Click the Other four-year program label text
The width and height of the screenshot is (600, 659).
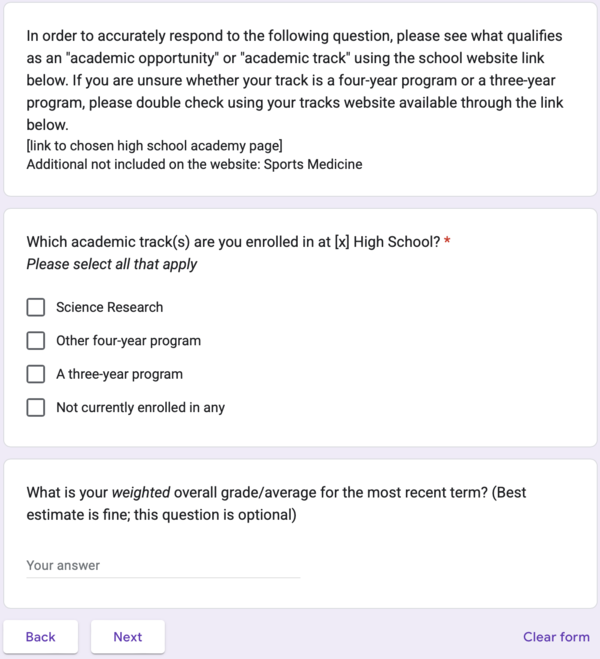pyautogui.click(x=128, y=341)
